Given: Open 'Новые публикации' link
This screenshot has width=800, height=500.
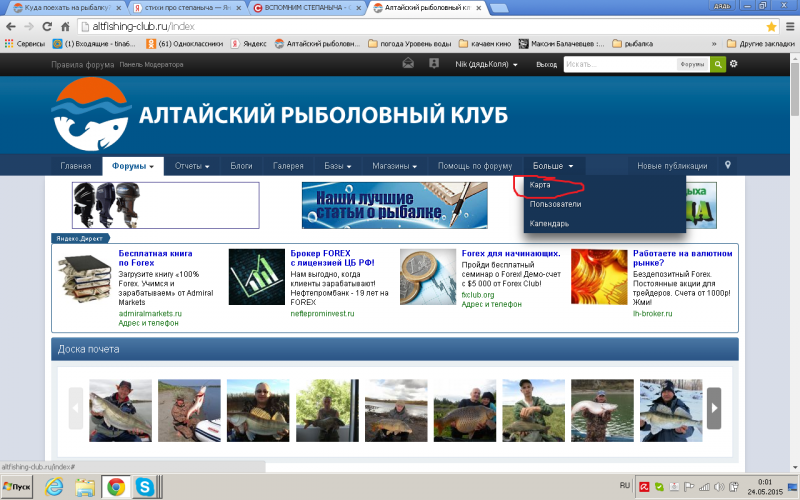Looking at the screenshot, I should (672, 166).
